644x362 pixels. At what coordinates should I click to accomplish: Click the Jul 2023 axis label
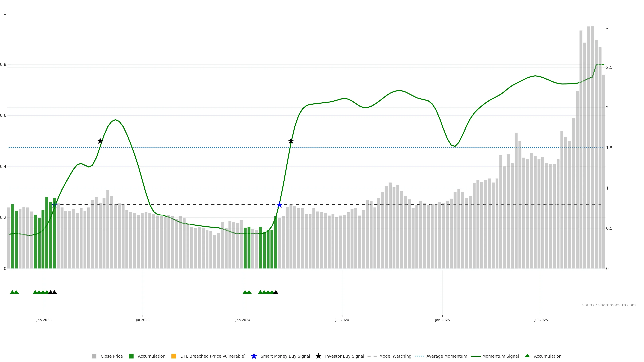(x=143, y=320)
